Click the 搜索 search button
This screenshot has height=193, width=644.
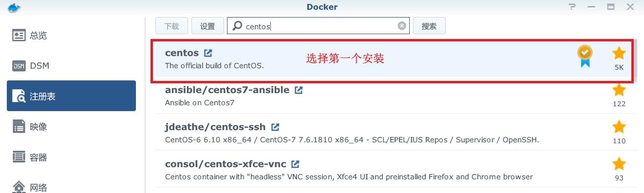[429, 26]
